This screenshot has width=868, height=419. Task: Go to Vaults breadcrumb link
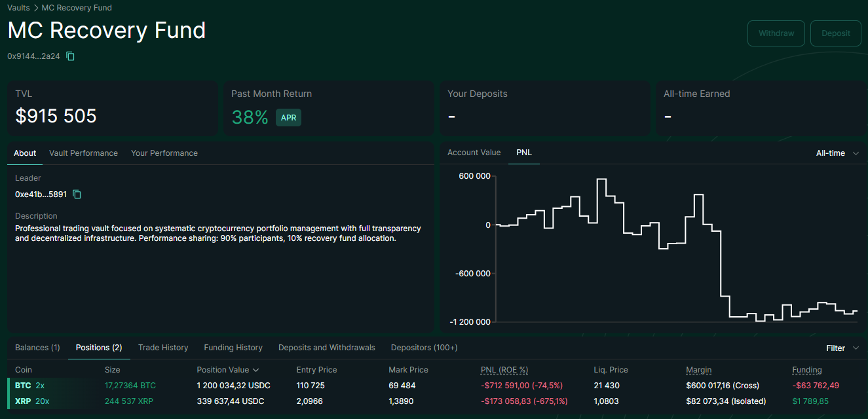pyautogui.click(x=18, y=8)
